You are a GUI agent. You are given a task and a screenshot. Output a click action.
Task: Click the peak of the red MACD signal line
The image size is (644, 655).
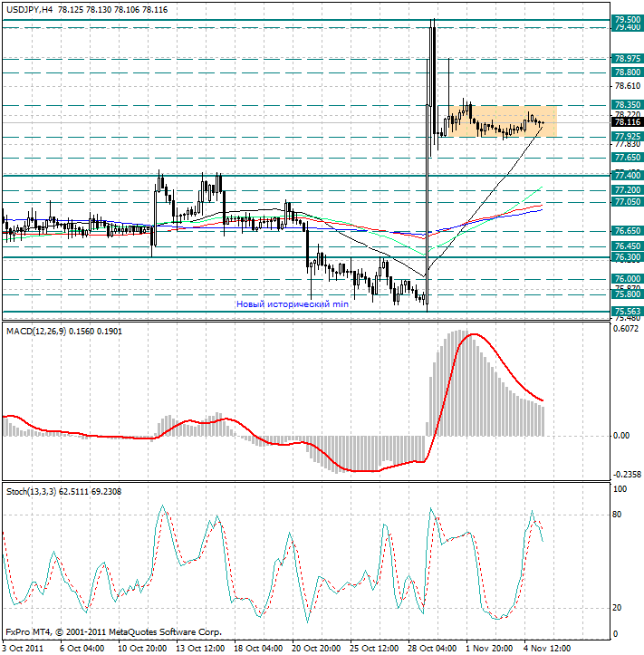472,334
